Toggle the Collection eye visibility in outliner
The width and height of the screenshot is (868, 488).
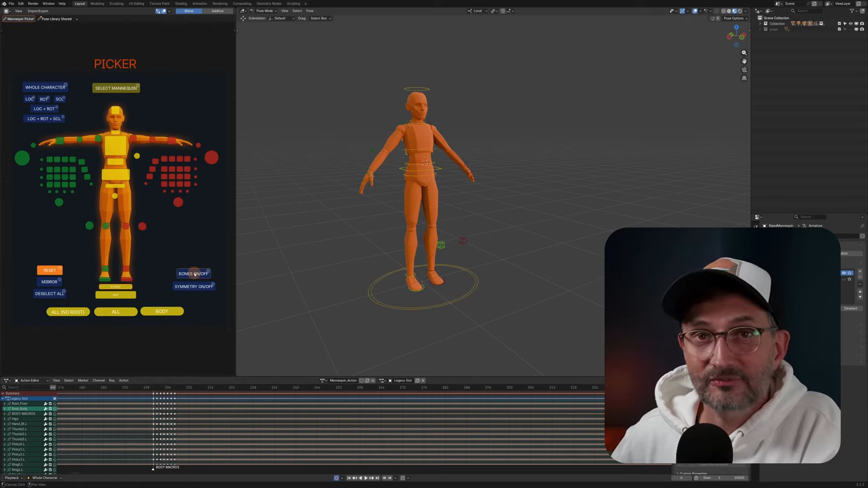850,23
